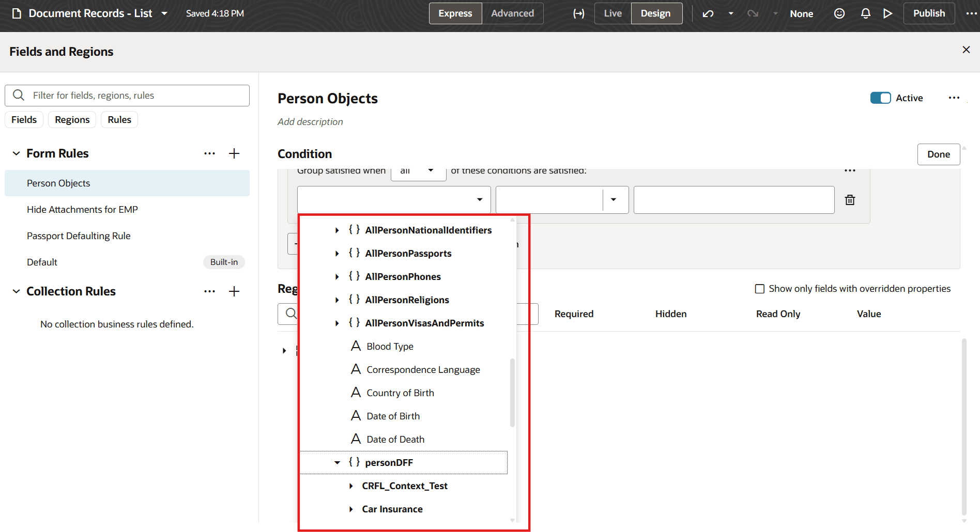Viewport: 980px width, 532px height.
Task: Select the Default built-in rule
Action: 127,262
